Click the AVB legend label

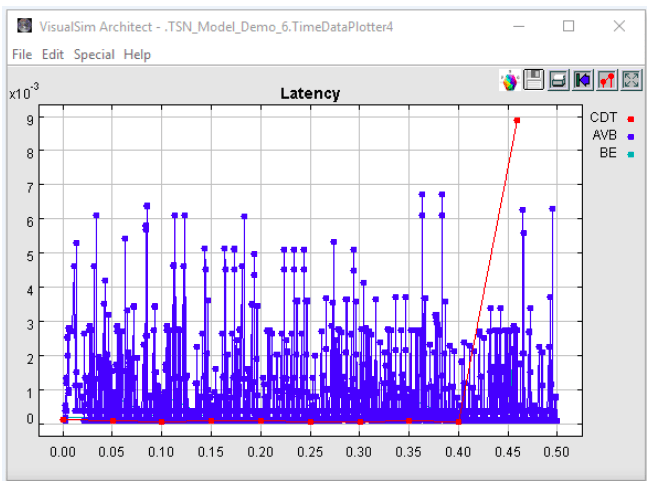pyautogui.click(x=604, y=135)
